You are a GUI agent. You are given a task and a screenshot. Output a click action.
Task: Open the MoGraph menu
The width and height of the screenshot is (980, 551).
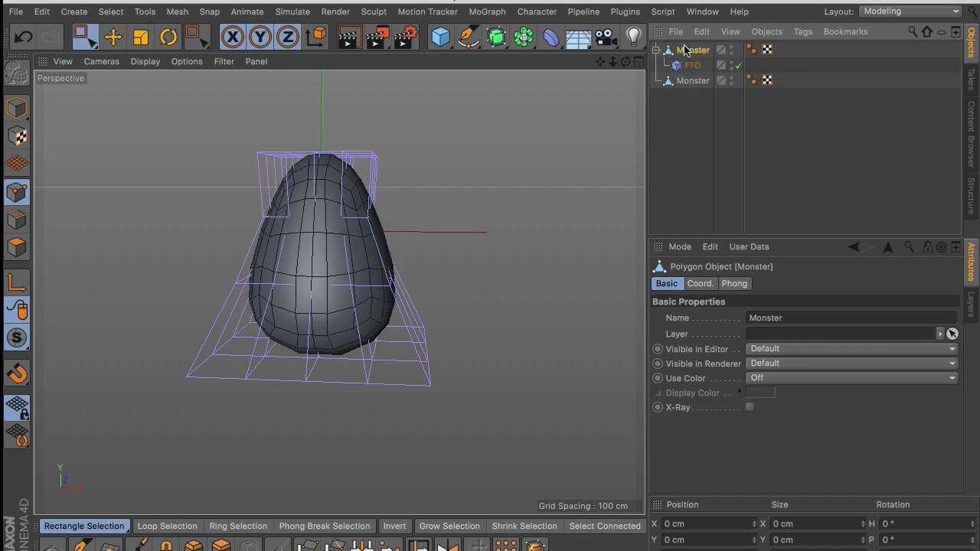(488, 11)
